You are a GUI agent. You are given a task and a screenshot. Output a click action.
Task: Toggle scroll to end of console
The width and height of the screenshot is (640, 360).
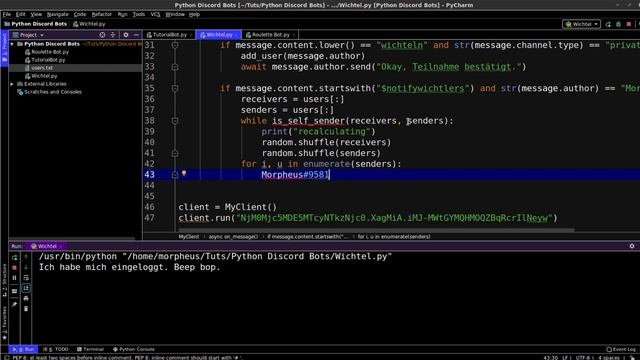coord(26,288)
